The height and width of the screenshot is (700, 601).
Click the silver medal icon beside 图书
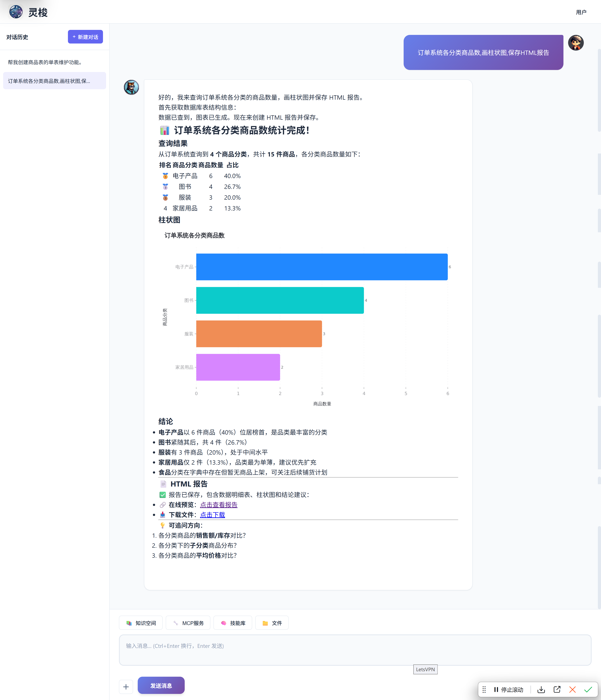(x=165, y=187)
